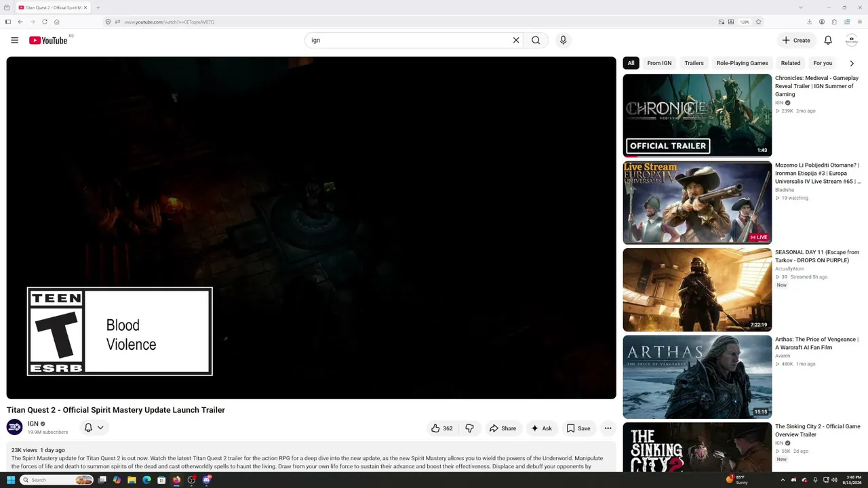Select the Trailers filter chip
This screenshot has height=488, width=868.
click(x=694, y=63)
